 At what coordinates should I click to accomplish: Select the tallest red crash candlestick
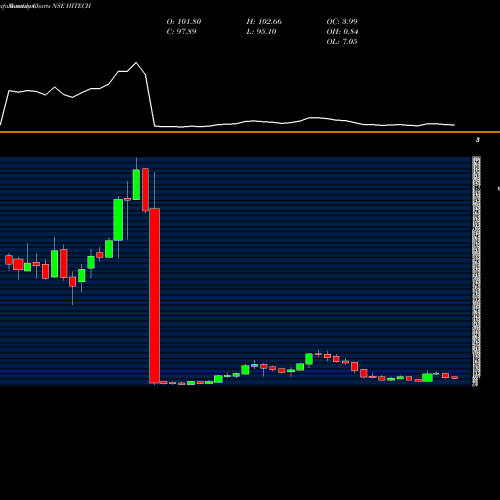pyautogui.click(x=155, y=296)
